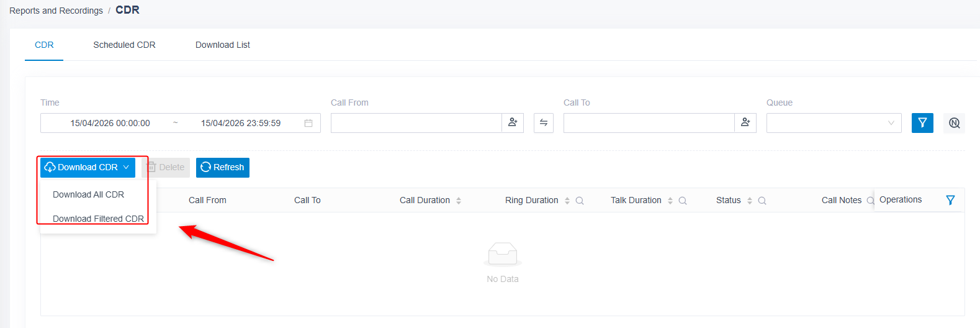This screenshot has height=328, width=980.
Task: Choose Download Filtered CDR
Action: (98, 219)
